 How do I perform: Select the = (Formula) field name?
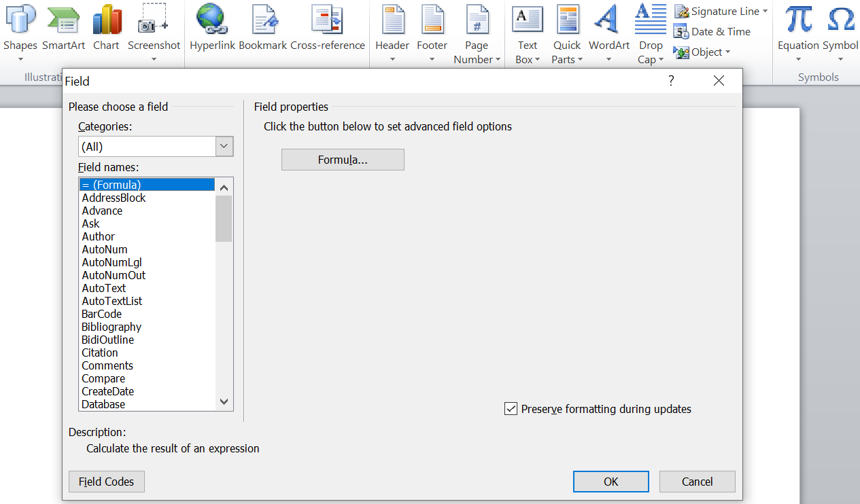[147, 185]
